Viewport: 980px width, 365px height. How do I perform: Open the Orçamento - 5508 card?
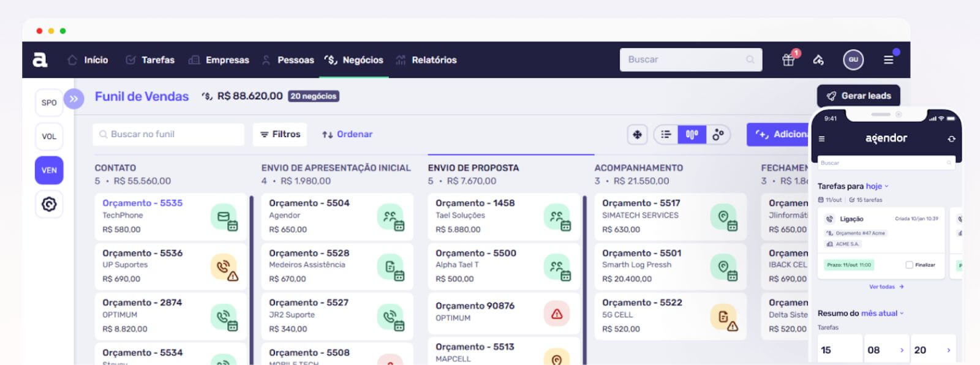pos(337,353)
